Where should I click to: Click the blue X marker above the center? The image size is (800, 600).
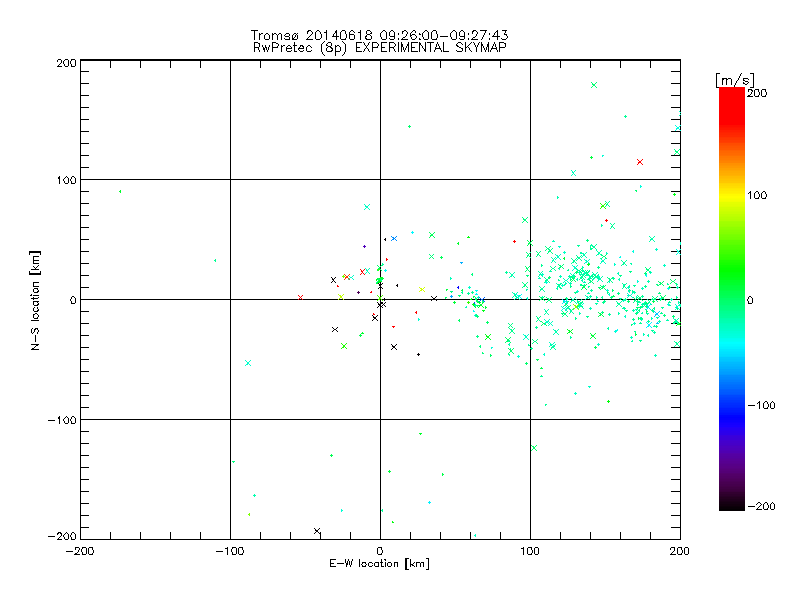click(x=393, y=238)
